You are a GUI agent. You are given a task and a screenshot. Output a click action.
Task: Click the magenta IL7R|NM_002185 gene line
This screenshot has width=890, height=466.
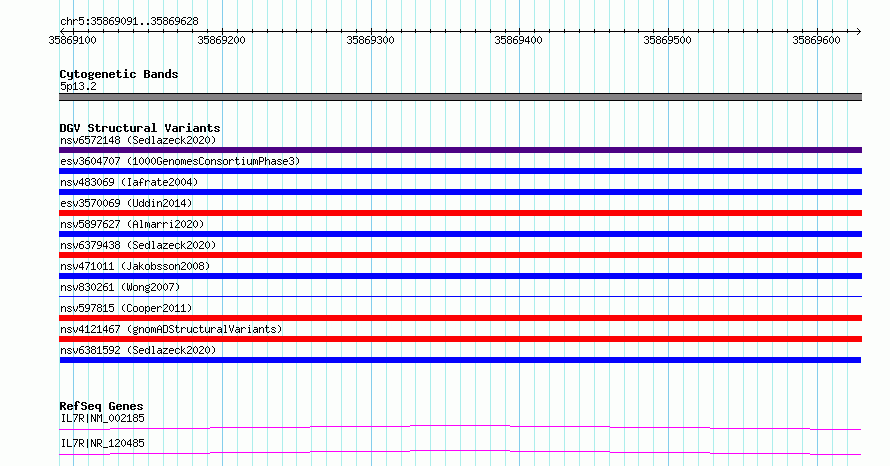460,427
